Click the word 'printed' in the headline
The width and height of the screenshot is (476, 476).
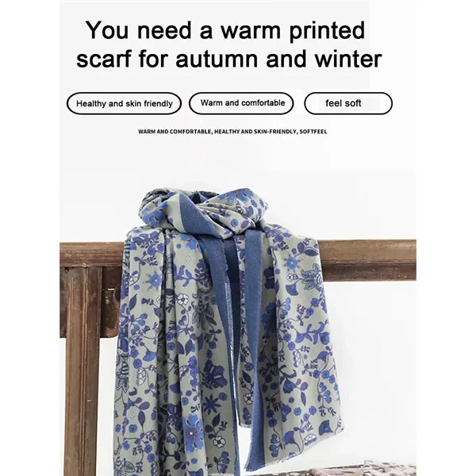point(327,31)
